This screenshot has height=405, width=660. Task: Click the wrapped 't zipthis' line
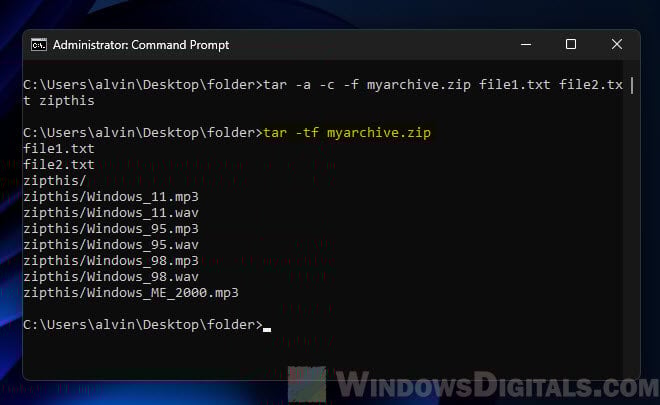pos(59,101)
